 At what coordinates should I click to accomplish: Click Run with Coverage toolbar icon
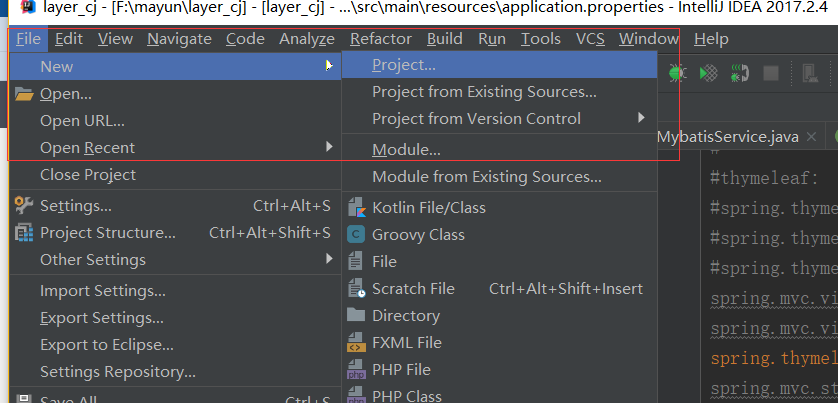coord(709,73)
